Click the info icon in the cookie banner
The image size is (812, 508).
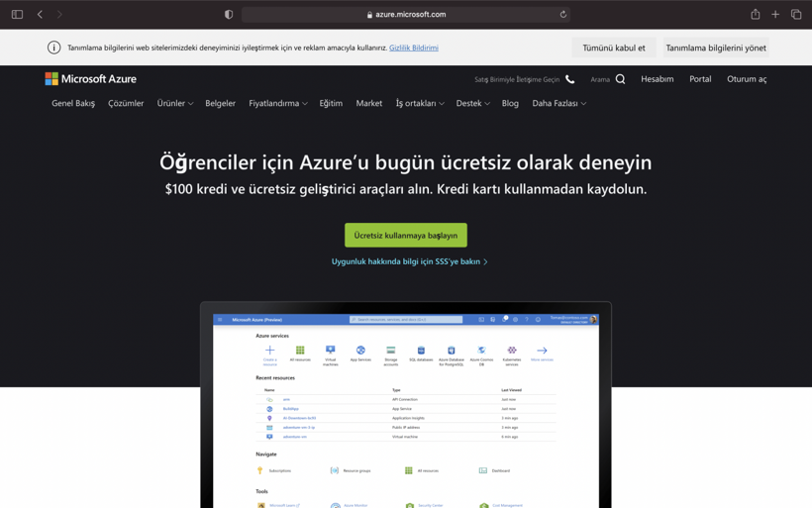(53, 48)
